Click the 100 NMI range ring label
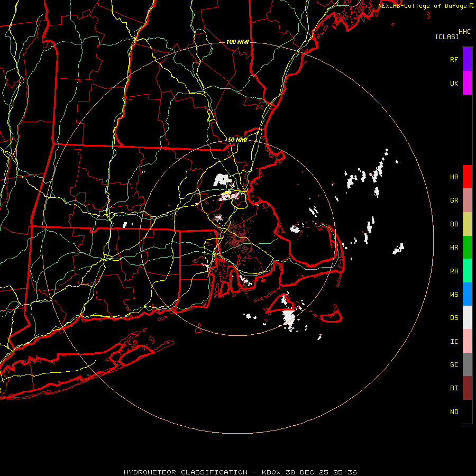The width and height of the screenshot is (476, 476). point(237,42)
